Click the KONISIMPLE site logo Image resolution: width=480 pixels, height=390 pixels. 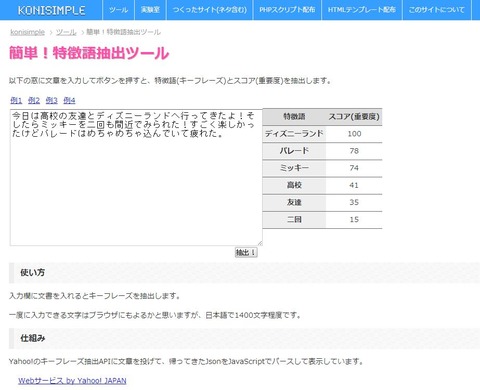51,10
